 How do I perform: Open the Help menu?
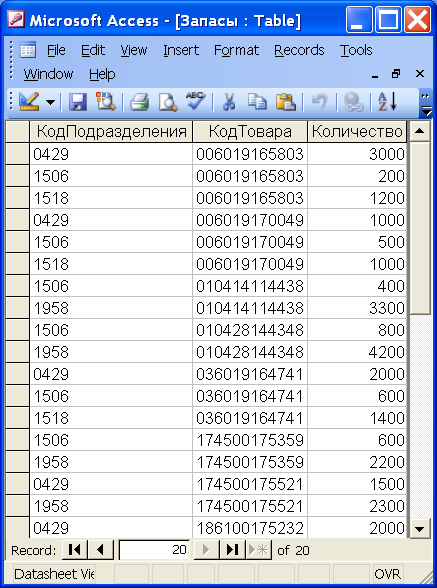pos(102,74)
